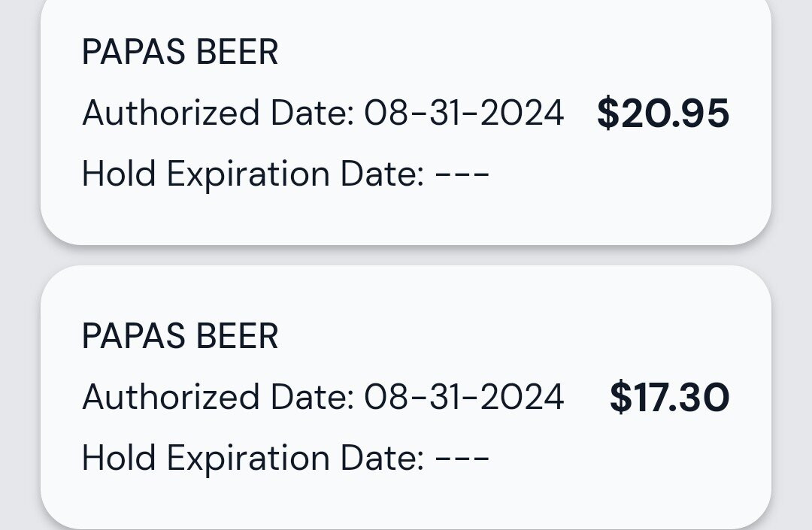
Task: Tap the word Expiration in the $17.30 card
Action: [247, 458]
